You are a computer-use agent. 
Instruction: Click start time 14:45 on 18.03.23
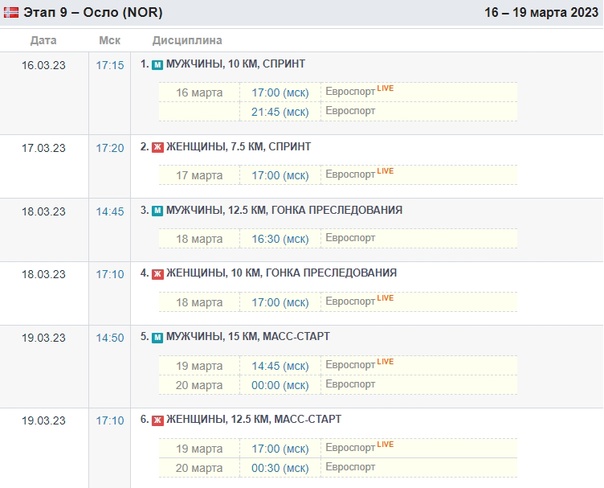pos(110,212)
